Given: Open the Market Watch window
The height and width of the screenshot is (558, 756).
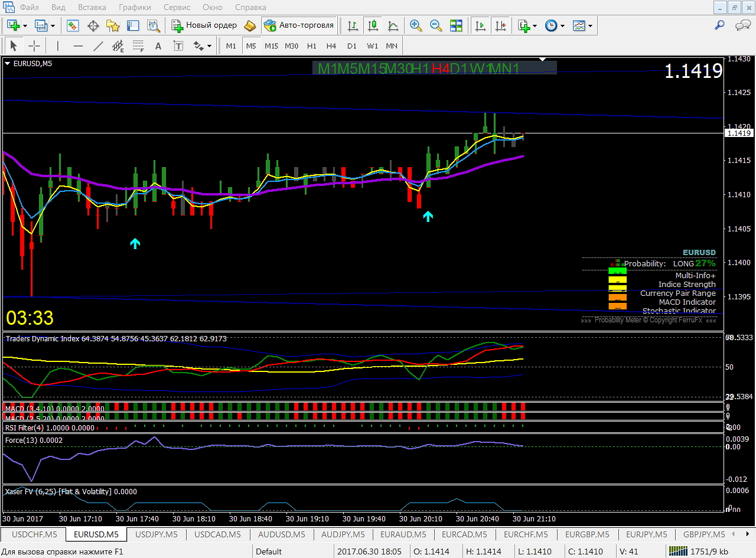Looking at the screenshot, I should click(x=73, y=25).
